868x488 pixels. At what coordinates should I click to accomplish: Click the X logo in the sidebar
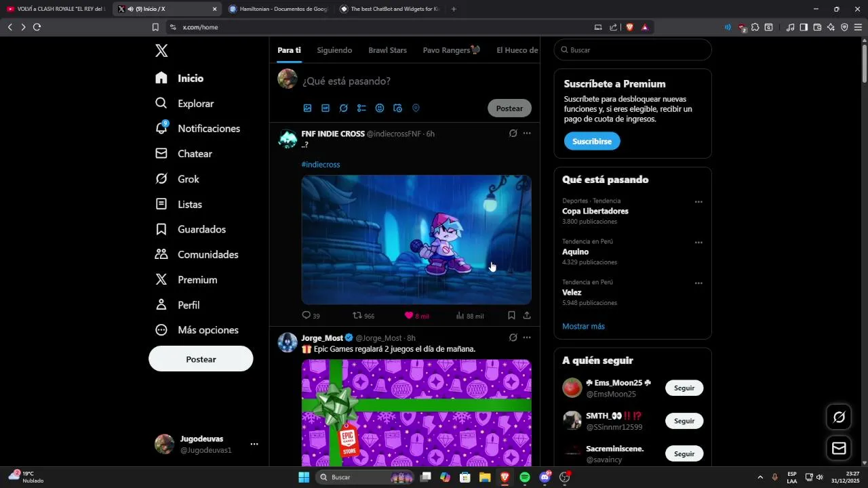tap(161, 51)
